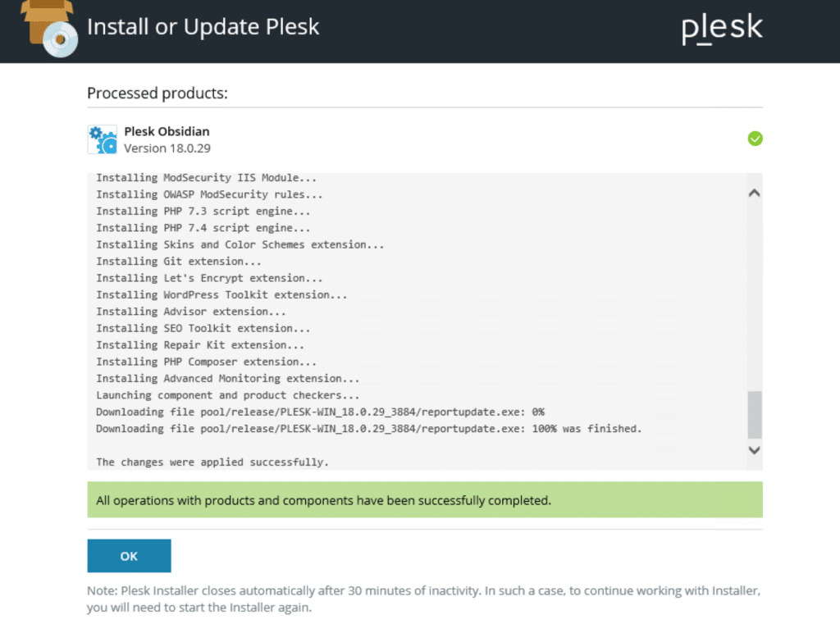Click the Plesk Obsidian product status indicator
This screenshot has width=840, height=633.
point(755,139)
